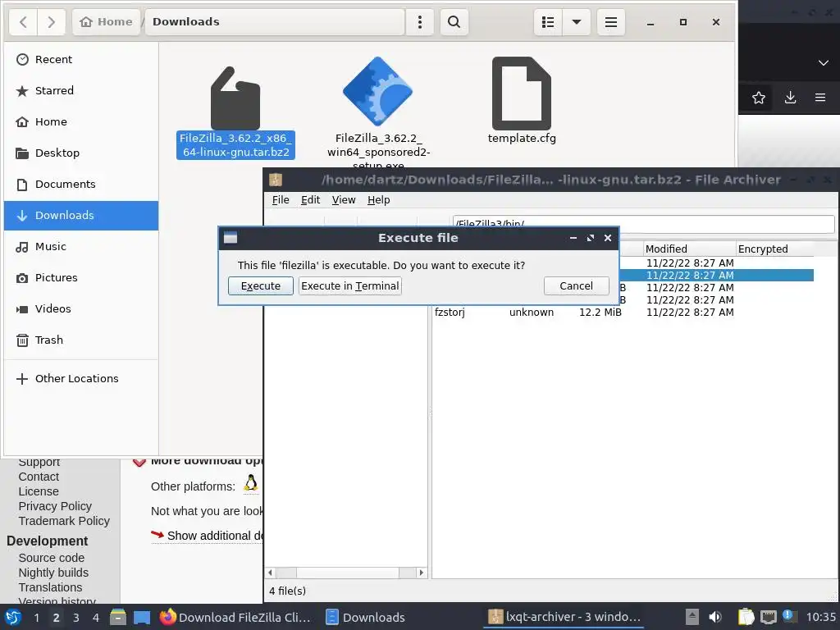Switch to Downloads window in taskbar
This screenshot has width=840, height=630.
point(365,617)
